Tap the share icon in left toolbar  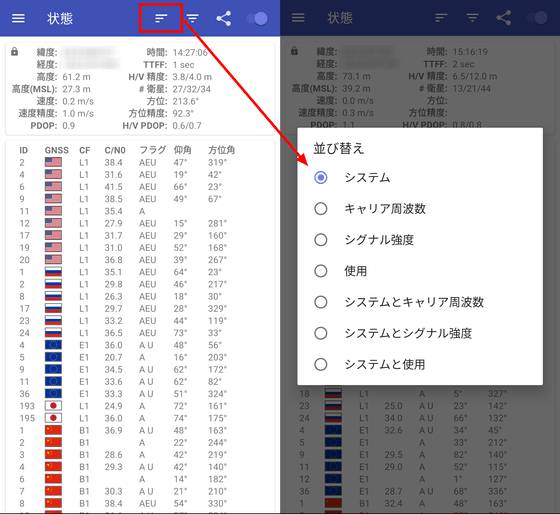(x=224, y=18)
